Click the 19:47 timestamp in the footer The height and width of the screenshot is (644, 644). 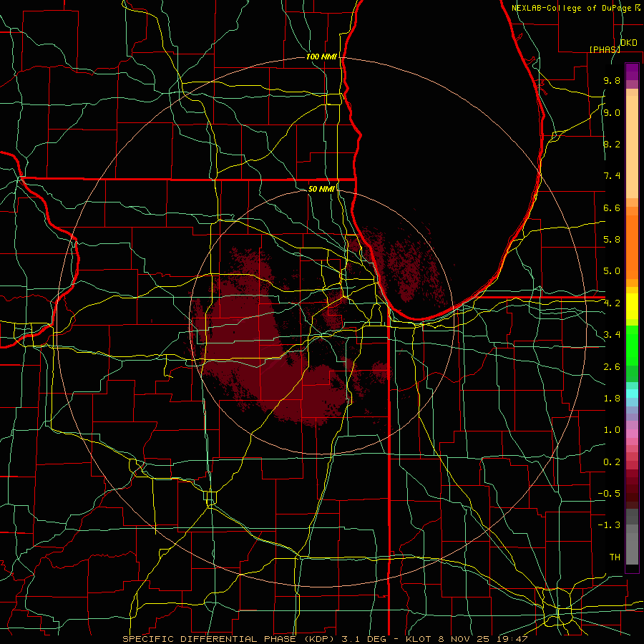coord(513,639)
